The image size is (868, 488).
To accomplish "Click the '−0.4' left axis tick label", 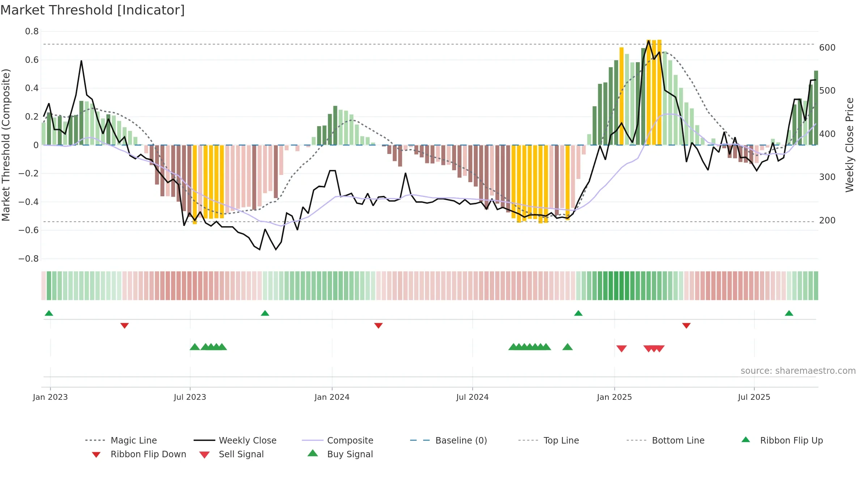I will (x=29, y=202).
